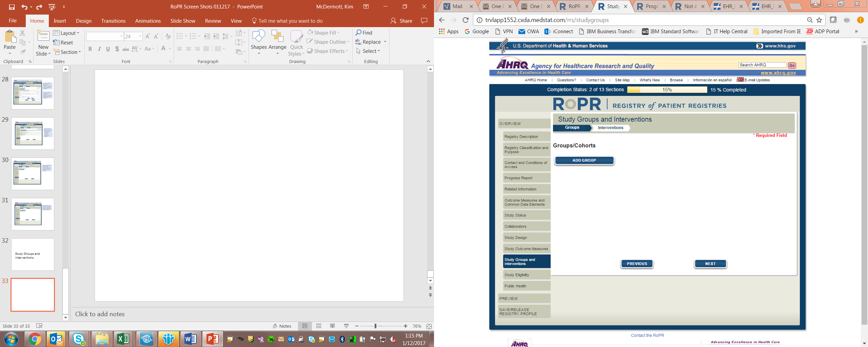This screenshot has height=347, width=868.
Task: Open Word from the taskbar
Action: point(190,339)
